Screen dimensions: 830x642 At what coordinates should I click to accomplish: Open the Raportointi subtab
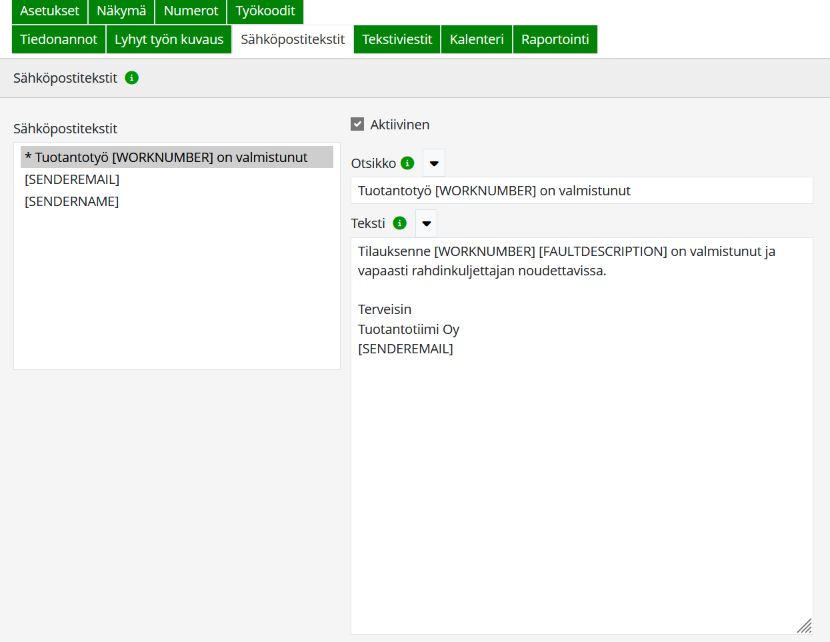coord(555,39)
